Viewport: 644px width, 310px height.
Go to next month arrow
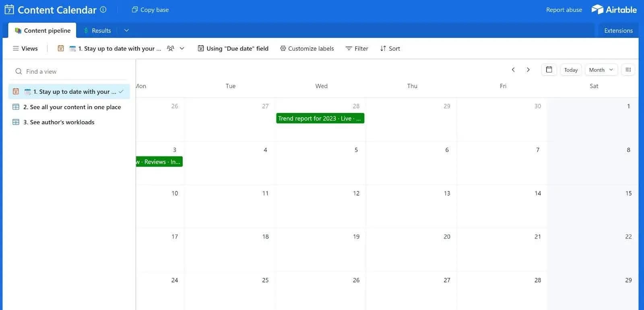[528, 70]
